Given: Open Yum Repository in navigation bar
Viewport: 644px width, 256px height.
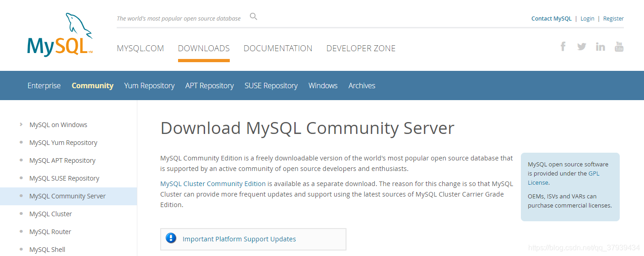Looking at the screenshot, I should (x=149, y=85).
